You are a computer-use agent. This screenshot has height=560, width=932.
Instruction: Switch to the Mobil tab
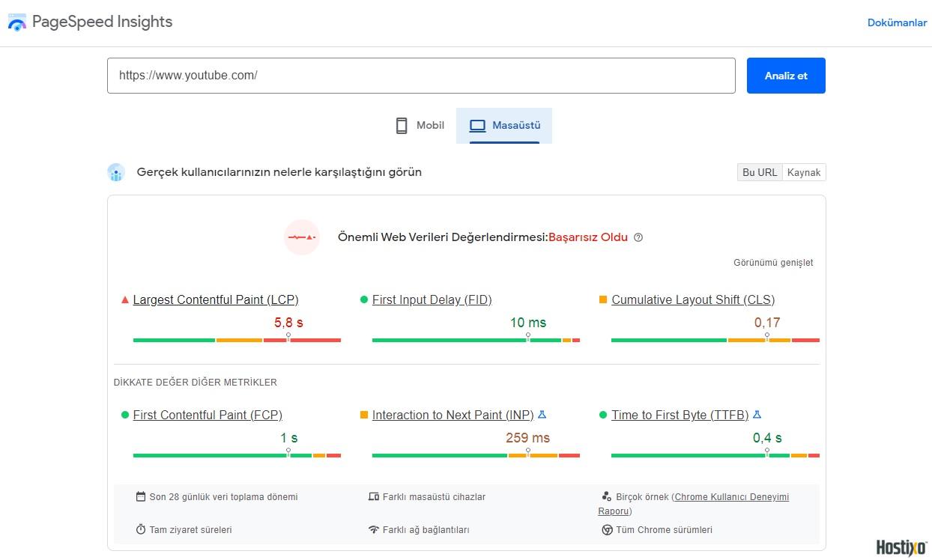420,125
